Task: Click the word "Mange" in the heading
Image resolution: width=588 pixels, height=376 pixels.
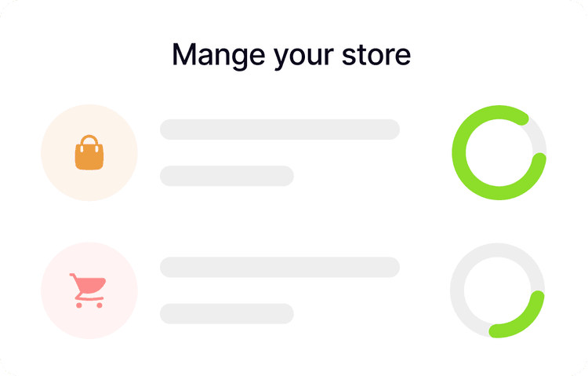Action: pyautogui.click(x=219, y=56)
